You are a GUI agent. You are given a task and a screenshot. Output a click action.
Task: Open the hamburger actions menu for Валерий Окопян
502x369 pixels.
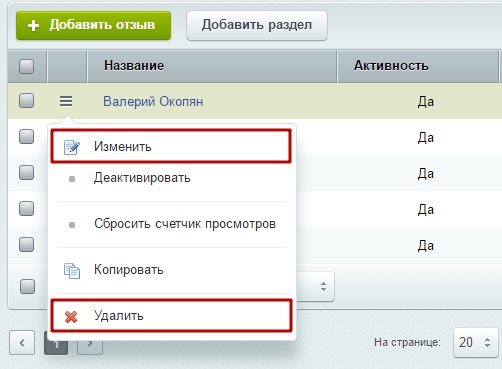(x=66, y=101)
